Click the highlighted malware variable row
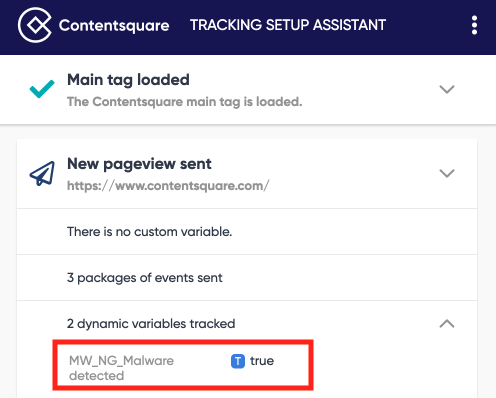 coord(183,365)
